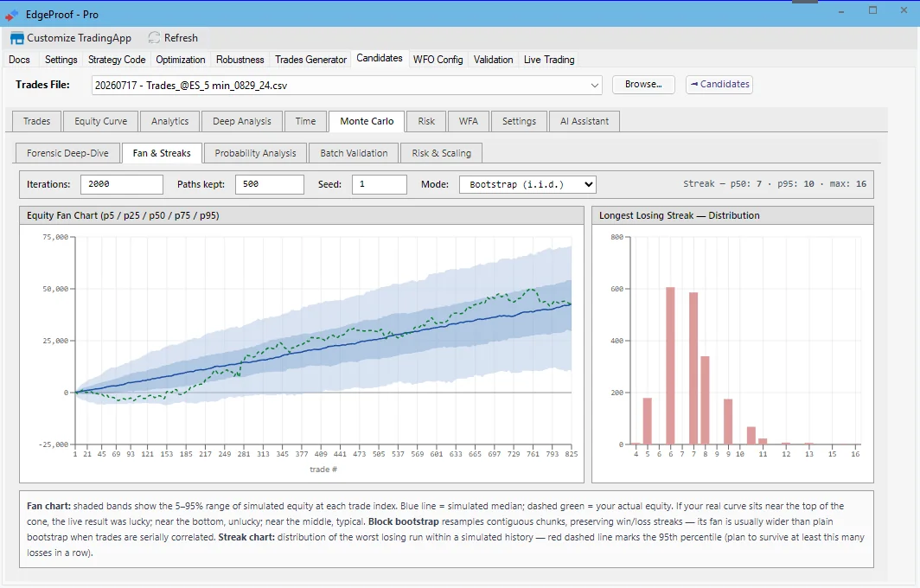Image resolution: width=920 pixels, height=588 pixels.
Task: Open the Risk & Scaling tab
Action: click(441, 153)
